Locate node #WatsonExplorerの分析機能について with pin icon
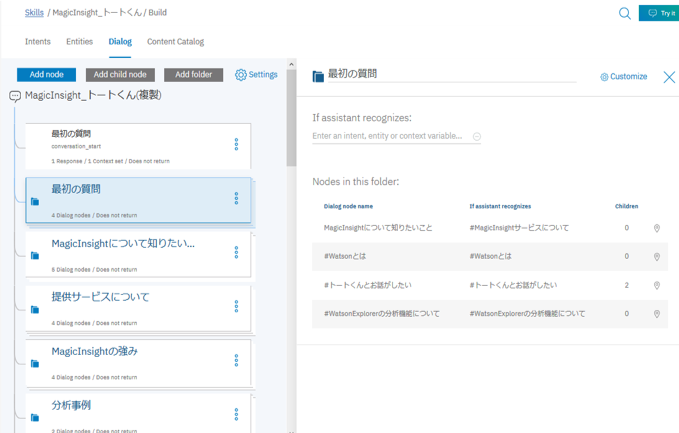This screenshot has width=679, height=433. point(656,314)
